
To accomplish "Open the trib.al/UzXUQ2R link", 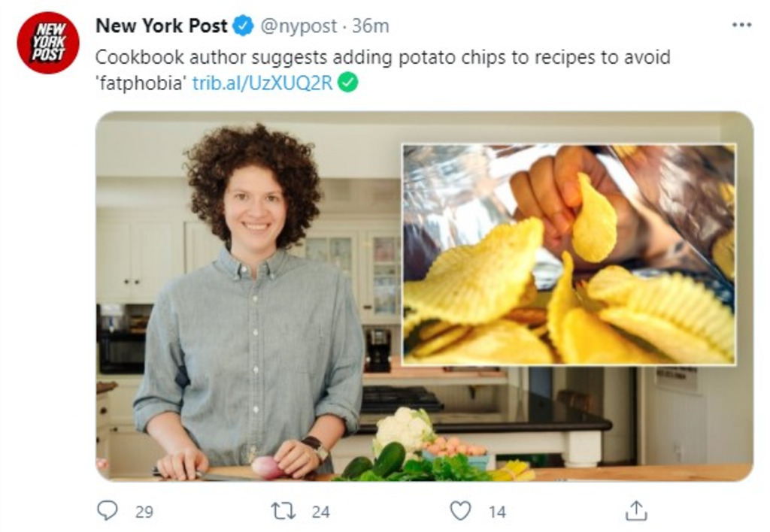I will pyautogui.click(x=262, y=83).
